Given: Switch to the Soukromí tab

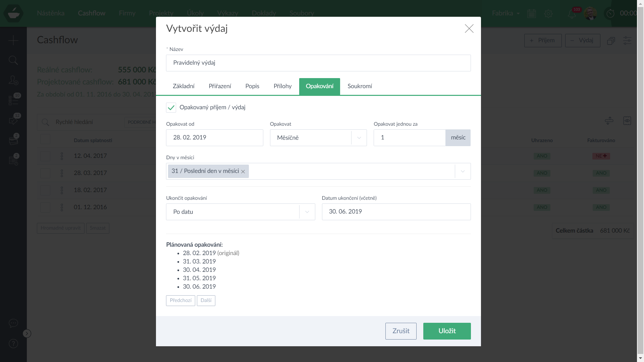Looking at the screenshot, I should point(360,86).
